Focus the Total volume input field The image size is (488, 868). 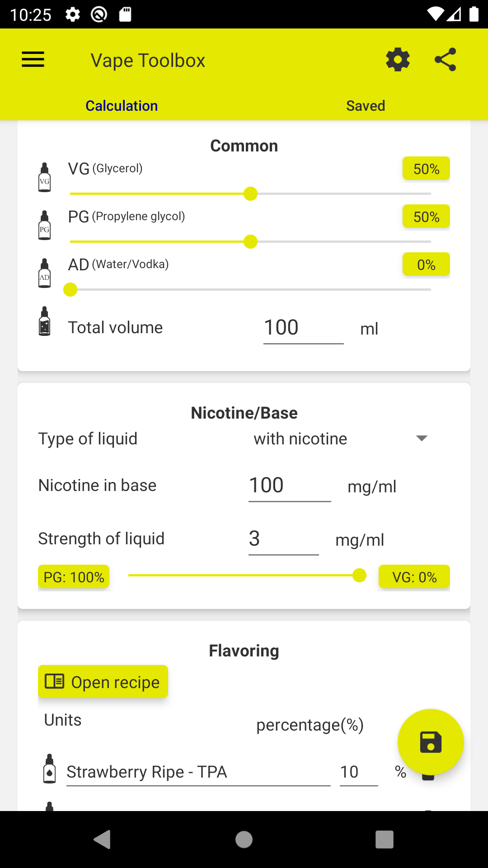(x=304, y=327)
